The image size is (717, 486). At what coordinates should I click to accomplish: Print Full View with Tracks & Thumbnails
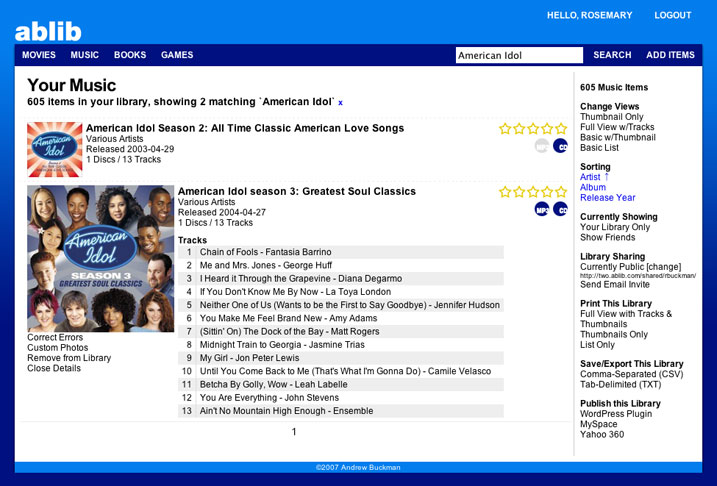pyautogui.click(x=626, y=319)
